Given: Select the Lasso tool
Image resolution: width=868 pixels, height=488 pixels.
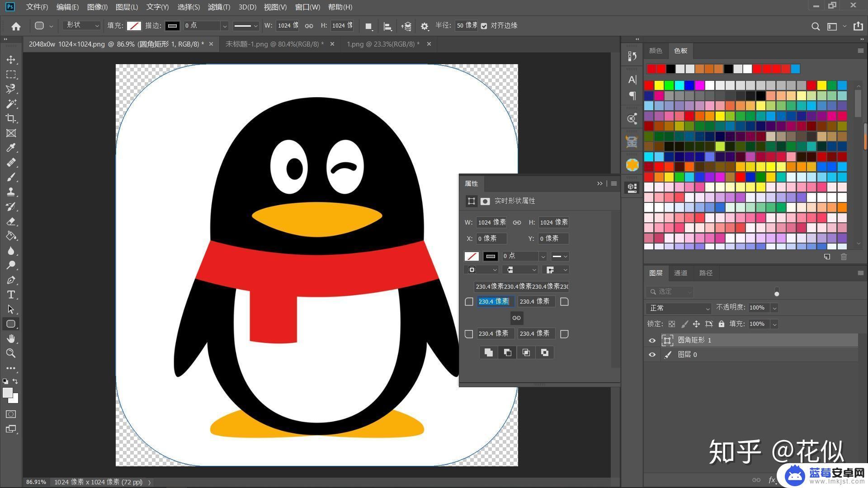Looking at the screenshot, I should click(x=11, y=89).
